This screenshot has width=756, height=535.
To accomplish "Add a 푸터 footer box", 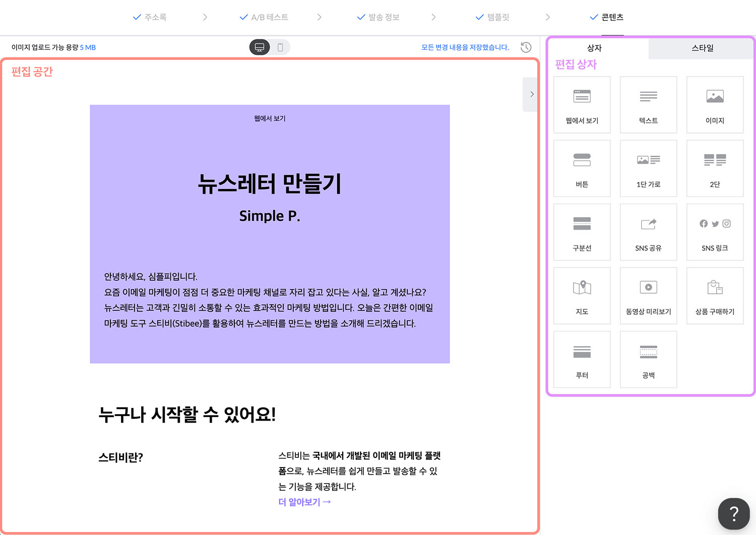I will (x=582, y=359).
